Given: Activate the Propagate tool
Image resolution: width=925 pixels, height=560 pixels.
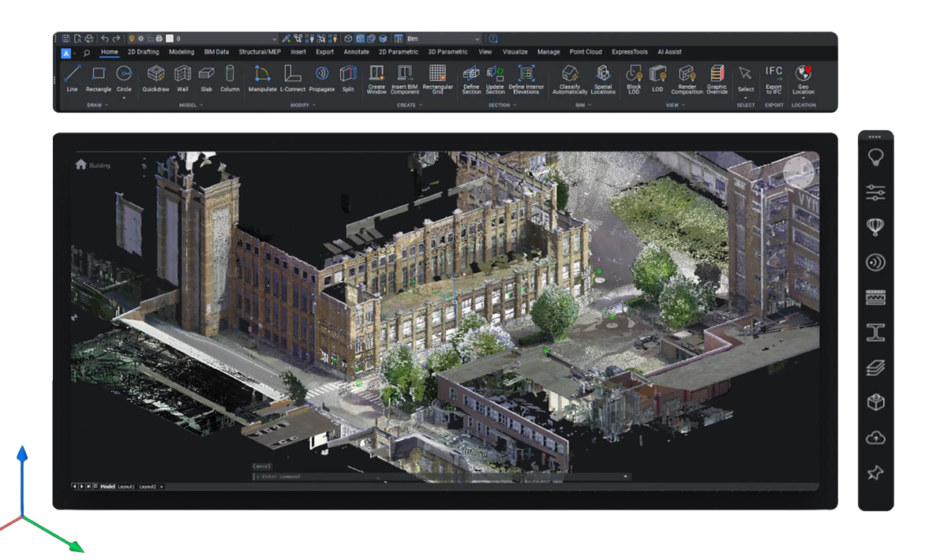Looking at the screenshot, I should (x=323, y=77).
